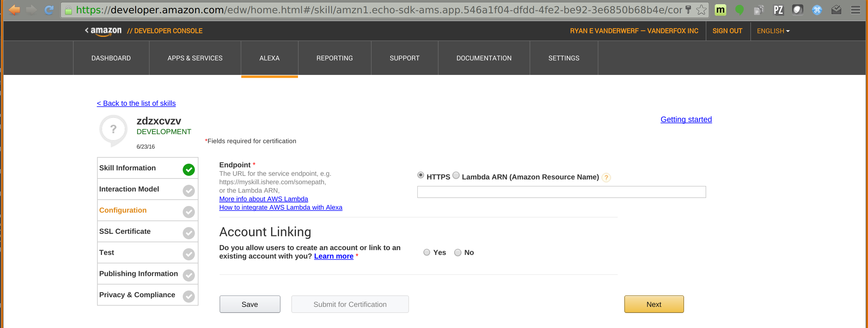Open the Test section

pyautogui.click(x=148, y=253)
